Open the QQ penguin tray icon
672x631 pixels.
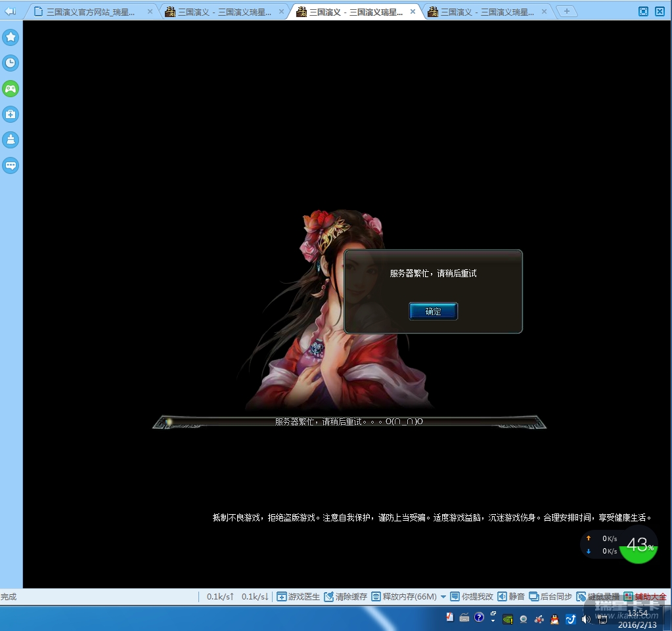coord(554,618)
